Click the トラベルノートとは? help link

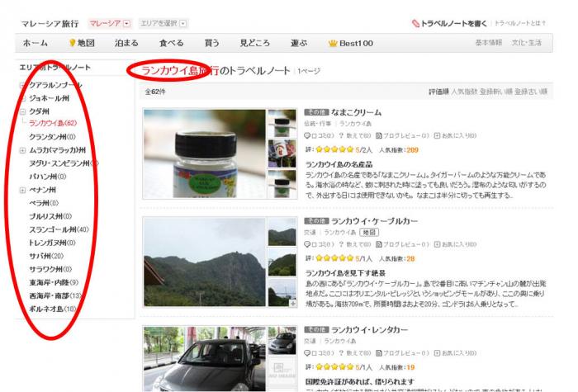click(x=520, y=23)
